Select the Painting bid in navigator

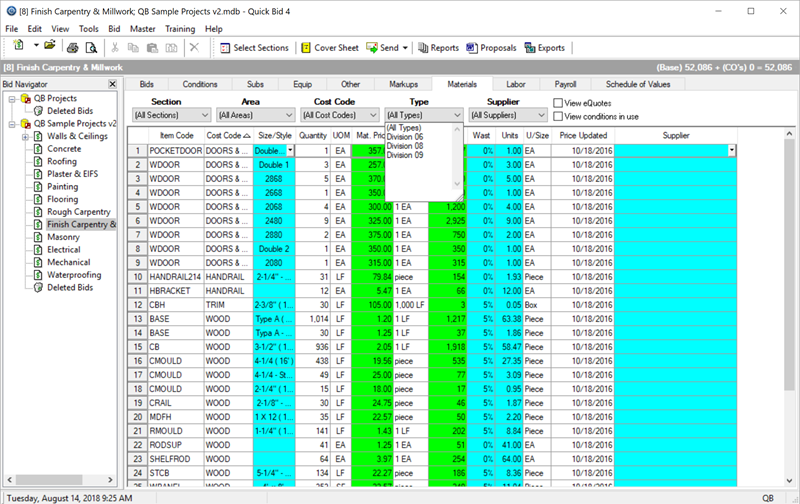pos(62,187)
